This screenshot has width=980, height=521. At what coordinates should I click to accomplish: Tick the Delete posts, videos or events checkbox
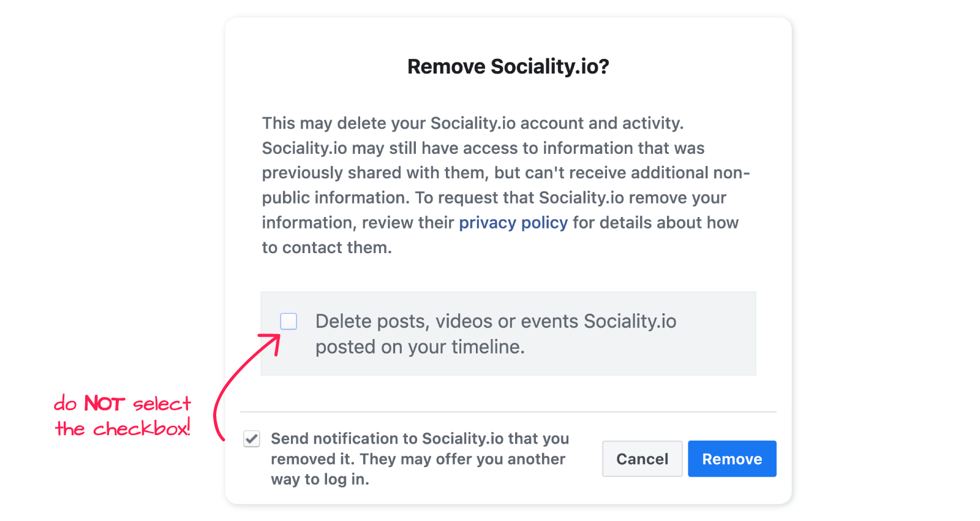288,321
